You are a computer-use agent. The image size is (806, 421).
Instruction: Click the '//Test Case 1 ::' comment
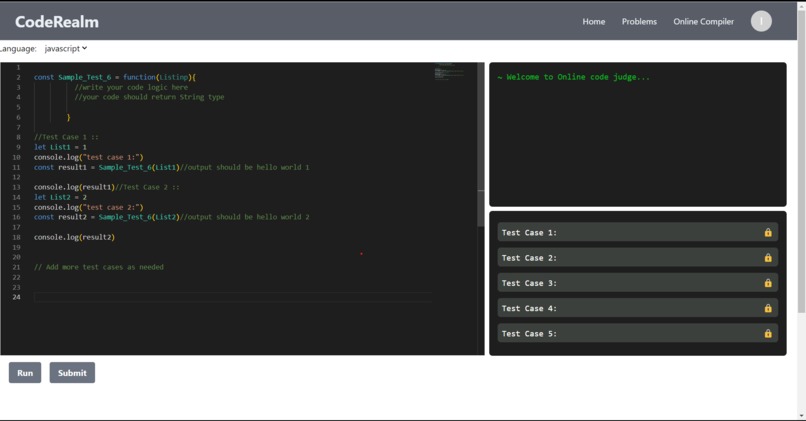[66, 137]
